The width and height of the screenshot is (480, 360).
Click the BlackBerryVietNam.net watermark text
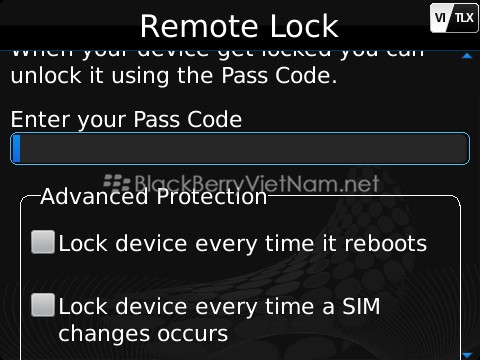pos(257,183)
